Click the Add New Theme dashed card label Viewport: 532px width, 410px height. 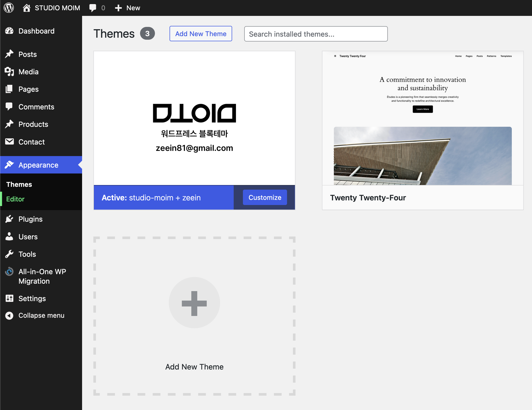point(194,367)
